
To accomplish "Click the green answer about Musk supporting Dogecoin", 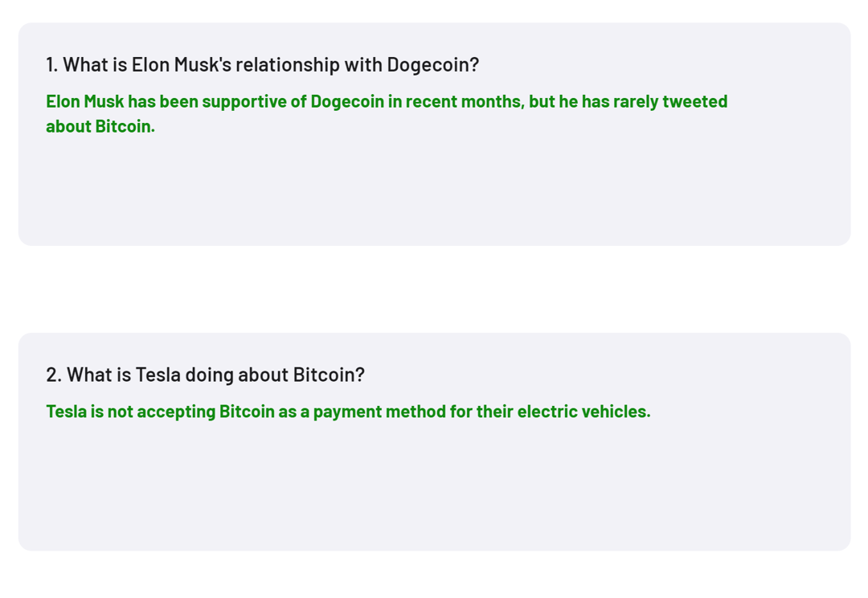I will pos(387,113).
